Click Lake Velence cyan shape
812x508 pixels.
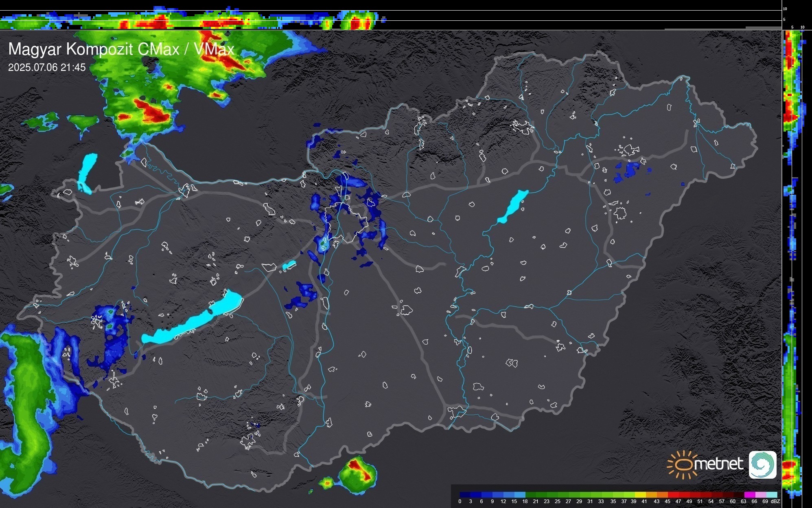click(x=289, y=265)
